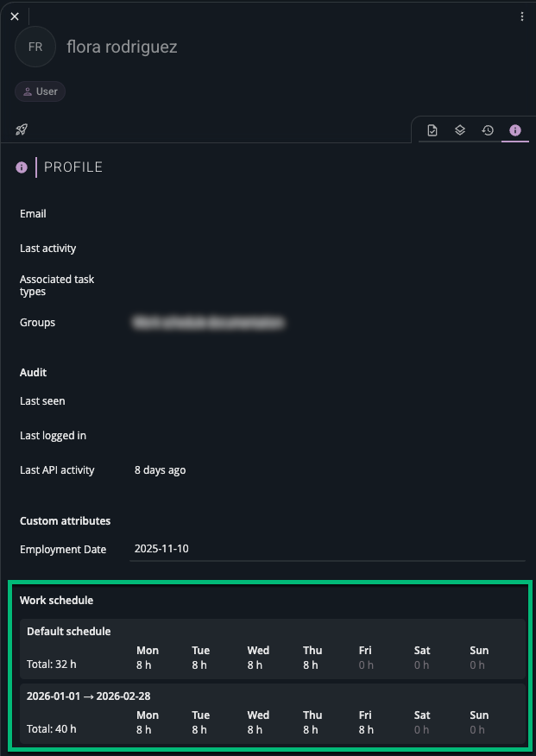Screen dimensions: 536x756
Task: Open the three-dot overflow menu
Action: coord(521,16)
